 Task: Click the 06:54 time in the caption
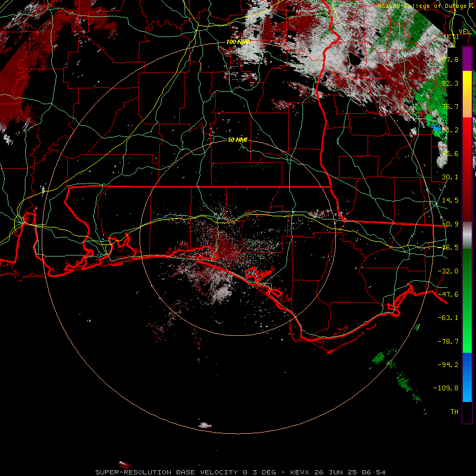pos(375,472)
